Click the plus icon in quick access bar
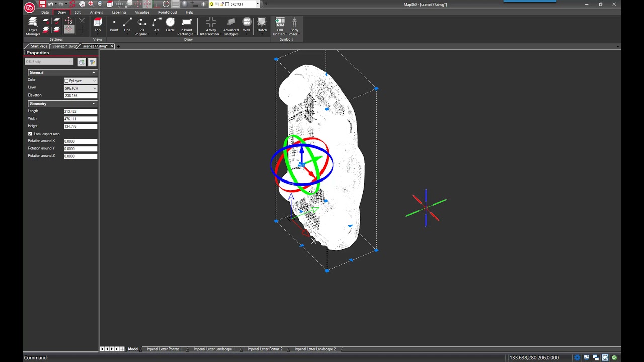This screenshot has height=362, width=644. point(203,4)
